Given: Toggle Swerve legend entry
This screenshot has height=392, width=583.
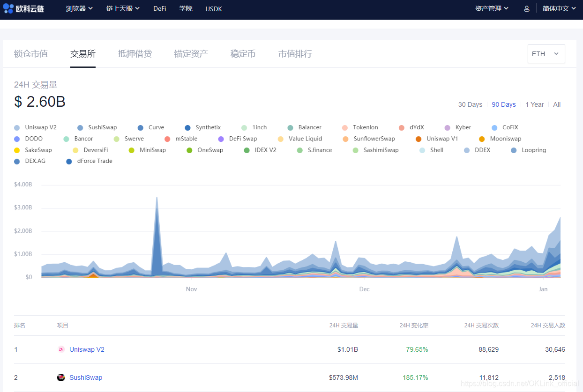Looking at the screenshot, I should point(129,139).
